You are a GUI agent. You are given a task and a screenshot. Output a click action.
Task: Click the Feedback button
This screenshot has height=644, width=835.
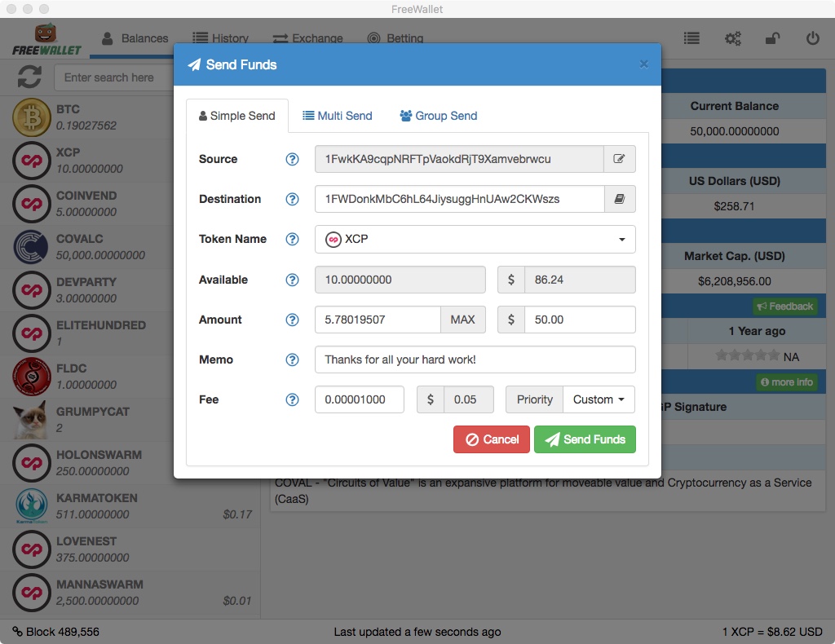coord(785,307)
